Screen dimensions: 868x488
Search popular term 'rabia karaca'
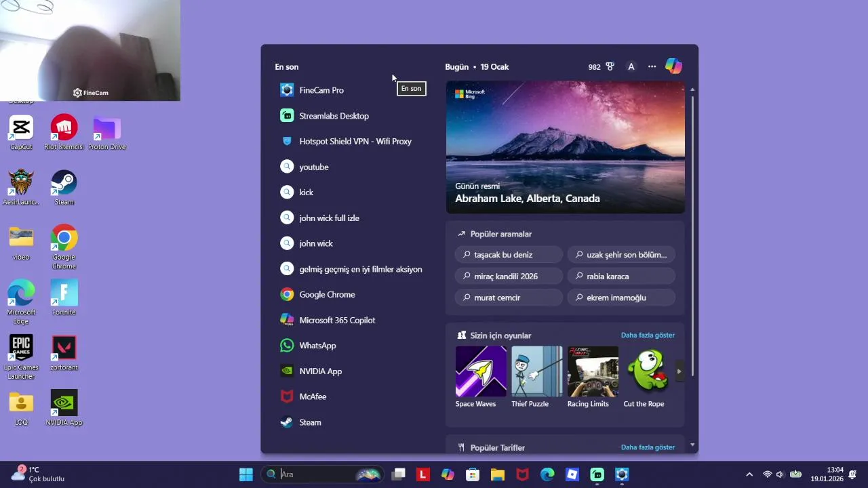[x=621, y=277]
